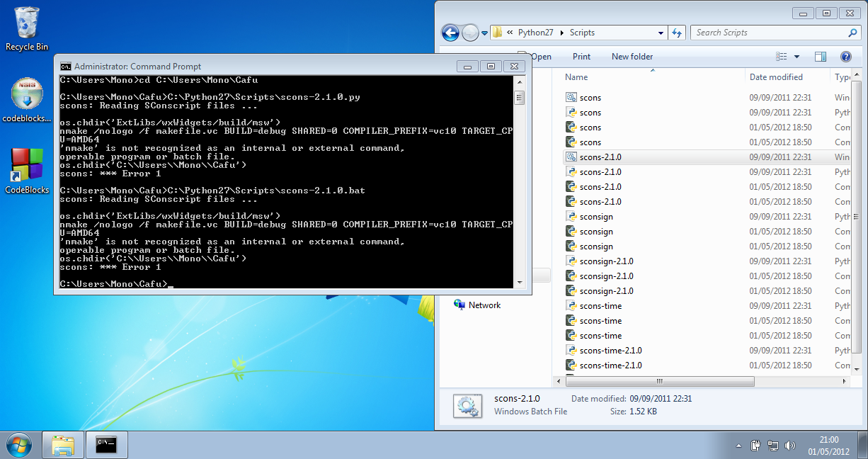Select Python27 in the address breadcrumb
Image resolution: width=868 pixels, height=459 pixels.
coord(535,33)
